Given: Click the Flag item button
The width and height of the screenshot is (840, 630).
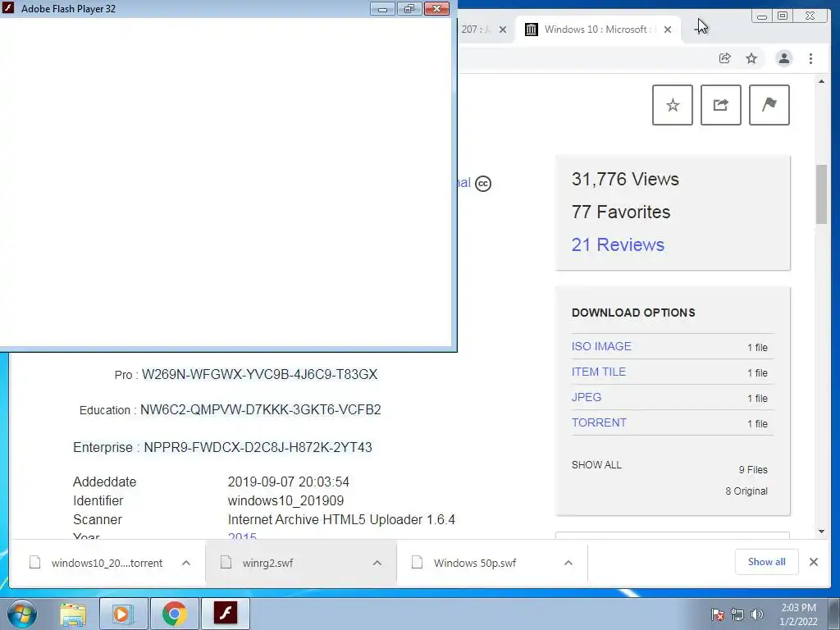Looking at the screenshot, I should [x=769, y=105].
